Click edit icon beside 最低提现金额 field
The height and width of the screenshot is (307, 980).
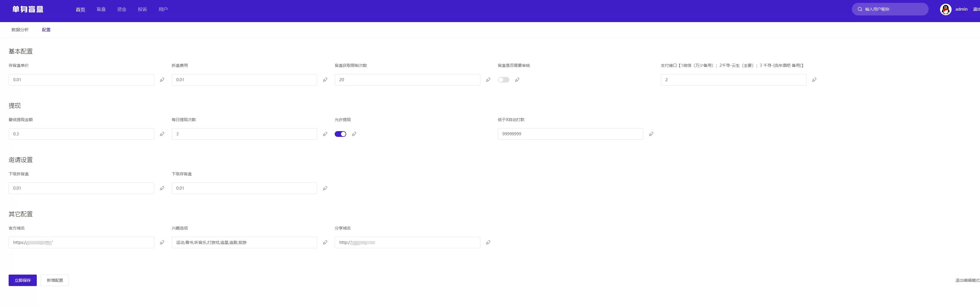coord(162,134)
